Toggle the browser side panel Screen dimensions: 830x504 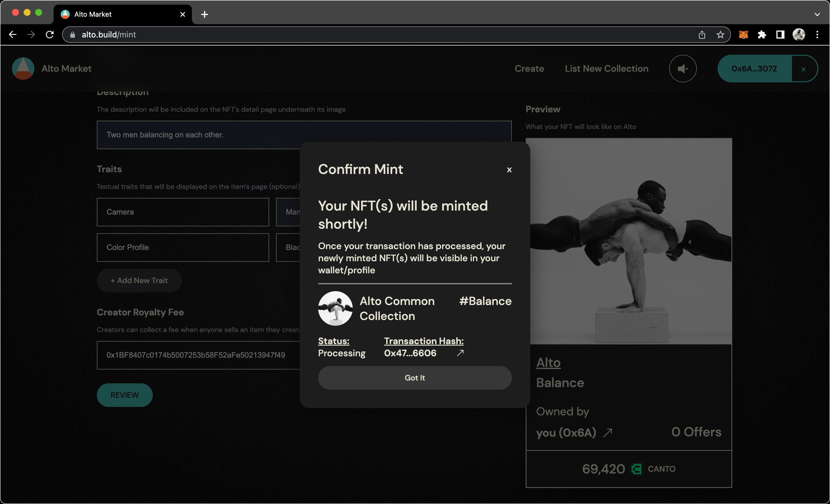[780, 35]
